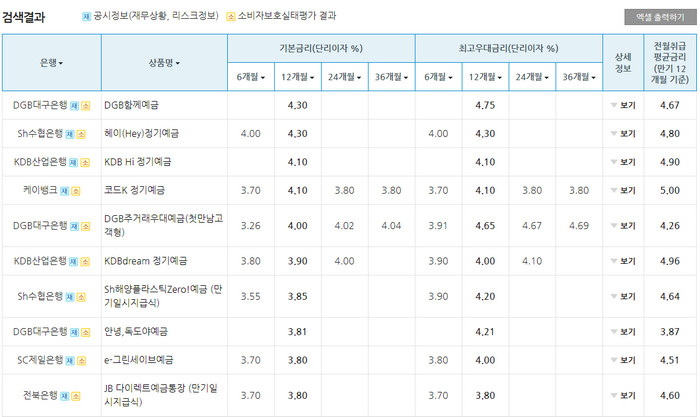700x417 pixels.
Task: Expand 보기 details for DGB주거래우대예금
Action: tap(623, 226)
